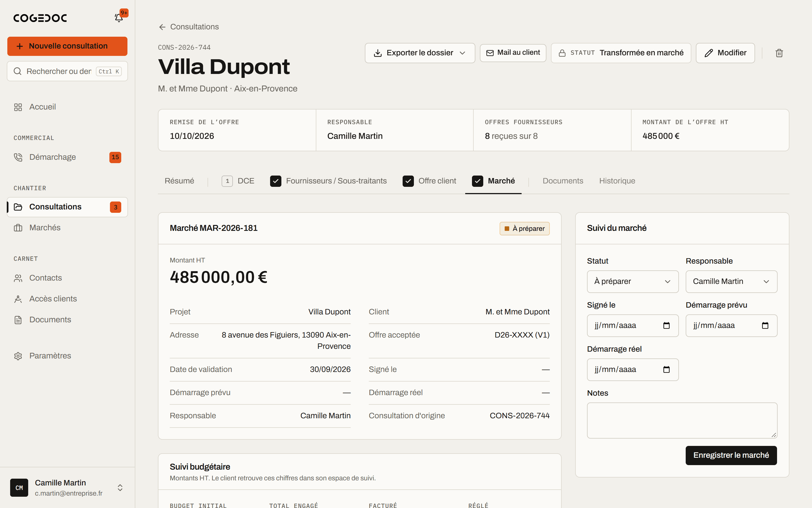Click the Consultations folder icon
The width and height of the screenshot is (812, 508).
[18, 207]
